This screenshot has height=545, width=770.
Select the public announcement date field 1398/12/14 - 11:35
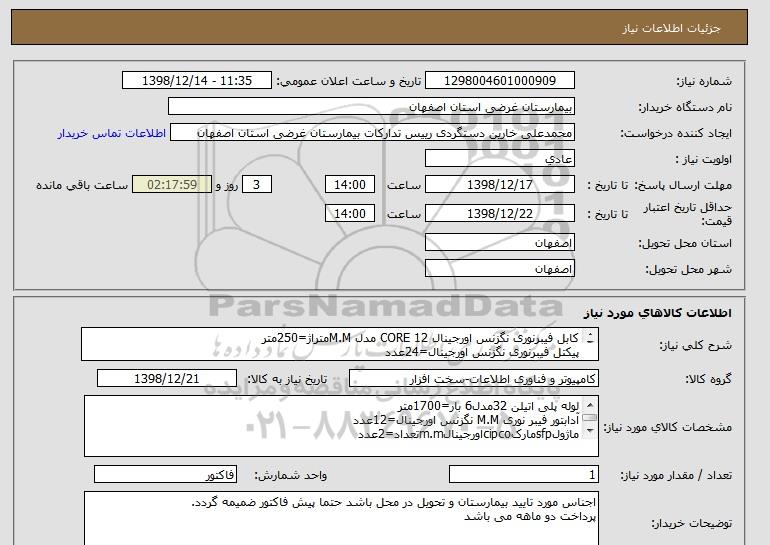click(196, 81)
